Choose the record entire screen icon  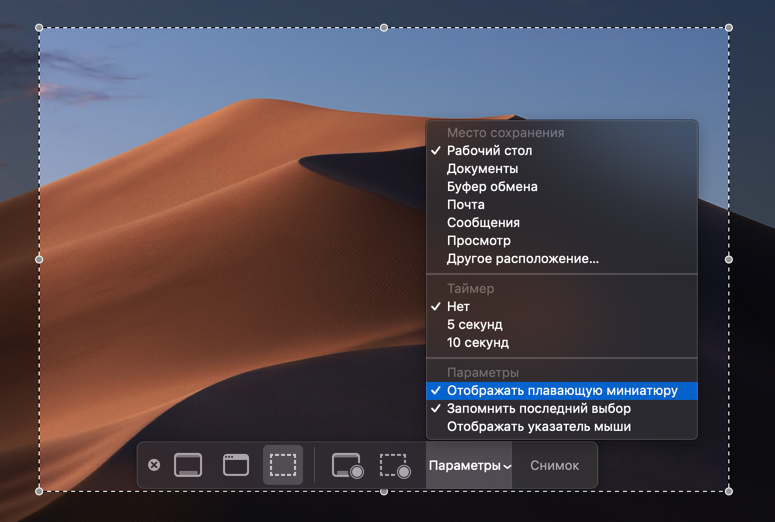[x=347, y=466]
